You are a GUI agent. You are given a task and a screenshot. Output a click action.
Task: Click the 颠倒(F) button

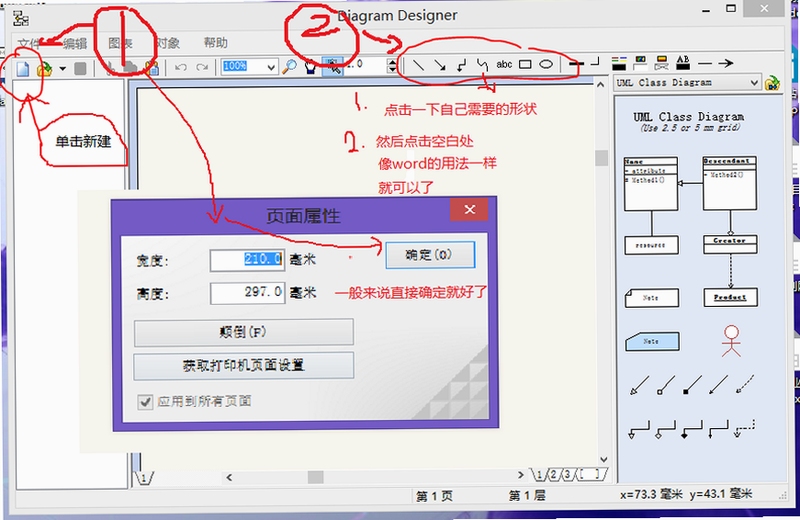(x=243, y=332)
